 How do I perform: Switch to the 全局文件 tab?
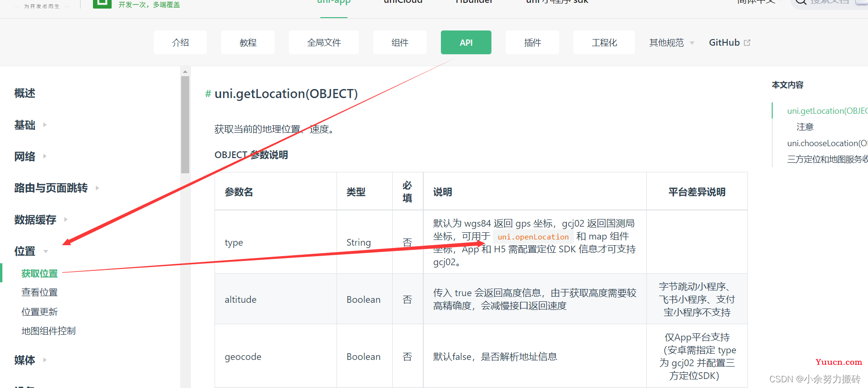pyautogui.click(x=324, y=42)
